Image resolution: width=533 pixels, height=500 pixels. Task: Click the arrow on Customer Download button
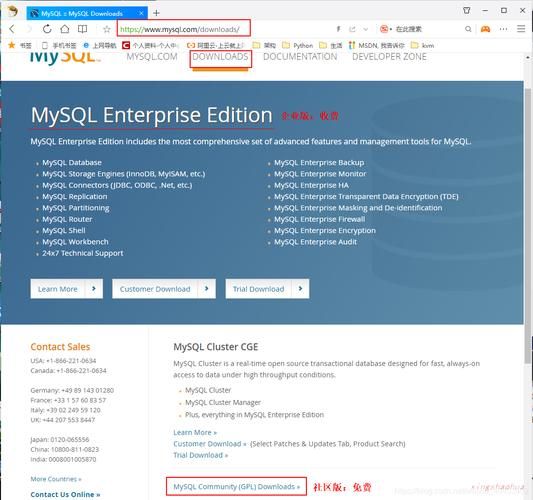tap(207, 289)
